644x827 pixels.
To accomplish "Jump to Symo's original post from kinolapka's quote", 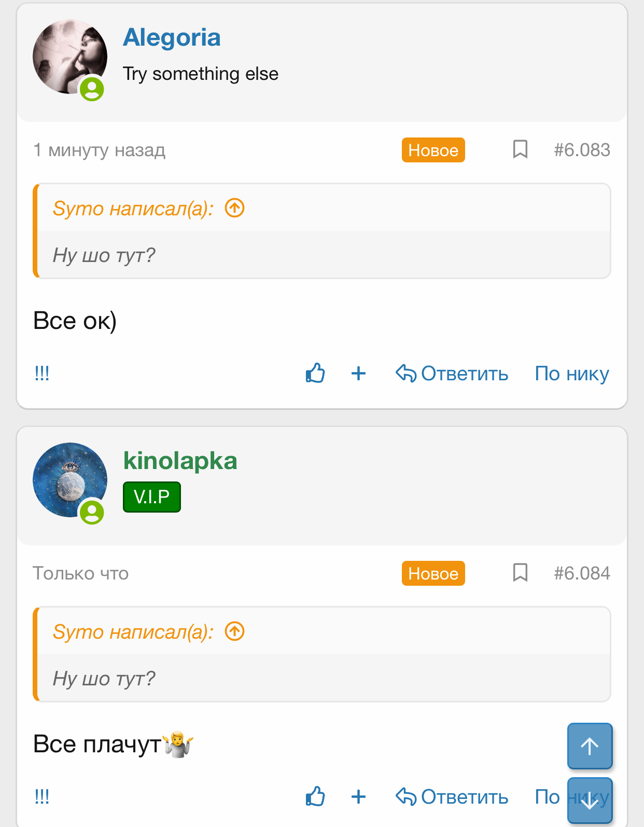I will tap(234, 632).
